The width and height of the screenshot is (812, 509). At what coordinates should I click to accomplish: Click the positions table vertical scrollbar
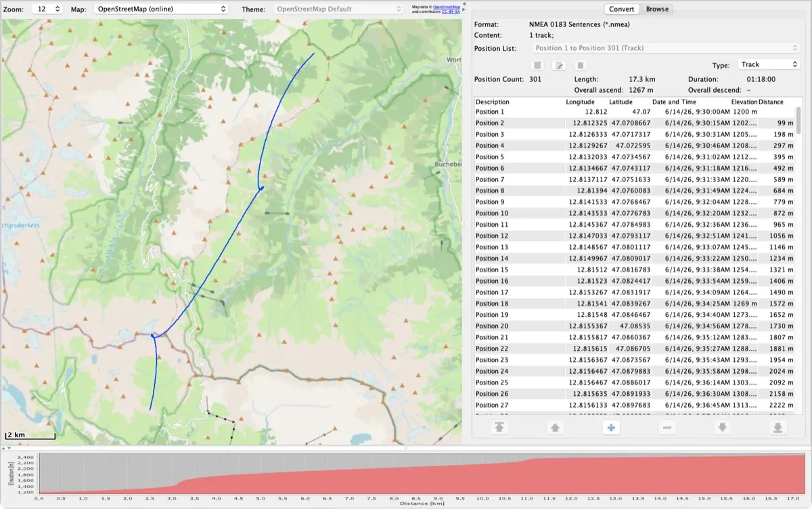799,120
